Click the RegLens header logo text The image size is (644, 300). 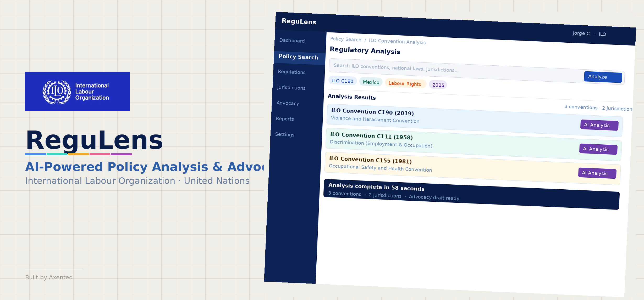point(299,21)
